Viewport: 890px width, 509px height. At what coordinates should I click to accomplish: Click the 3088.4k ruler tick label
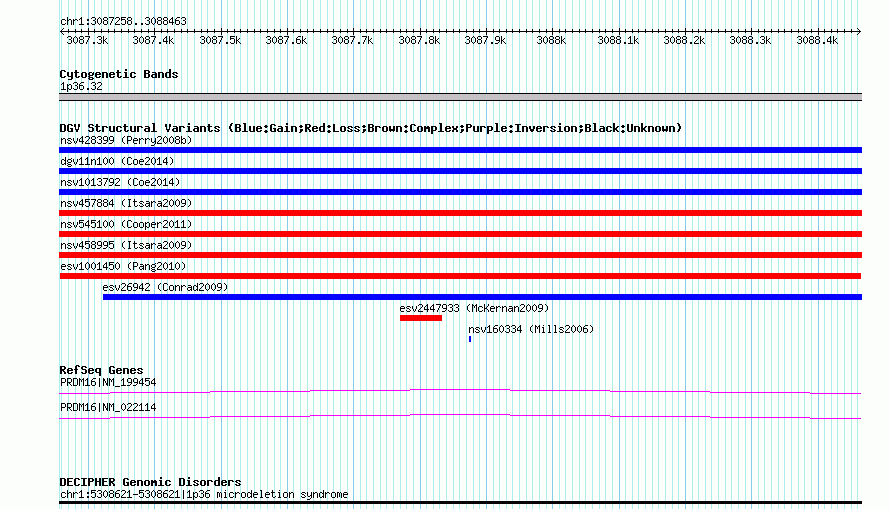(x=817, y=40)
